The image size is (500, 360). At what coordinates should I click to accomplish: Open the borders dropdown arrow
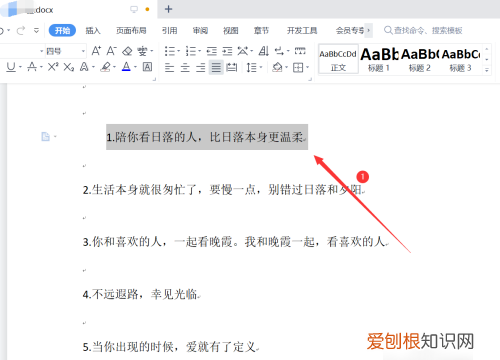307,68
